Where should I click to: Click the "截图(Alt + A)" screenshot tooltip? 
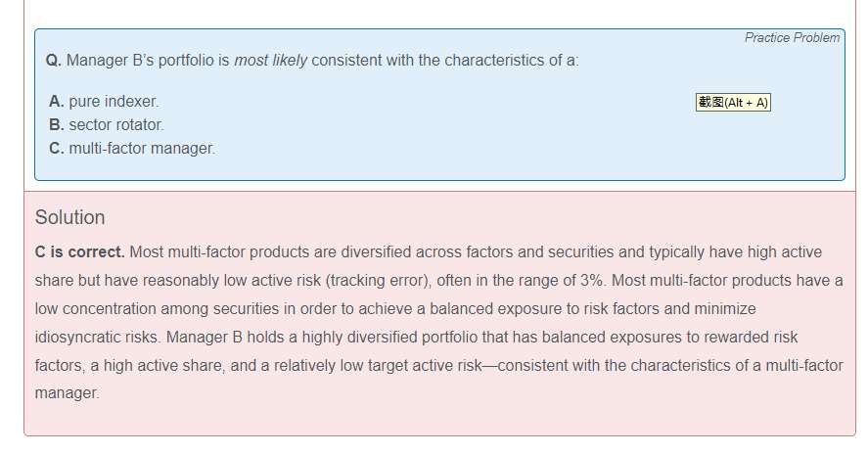click(x=733, y=103)
